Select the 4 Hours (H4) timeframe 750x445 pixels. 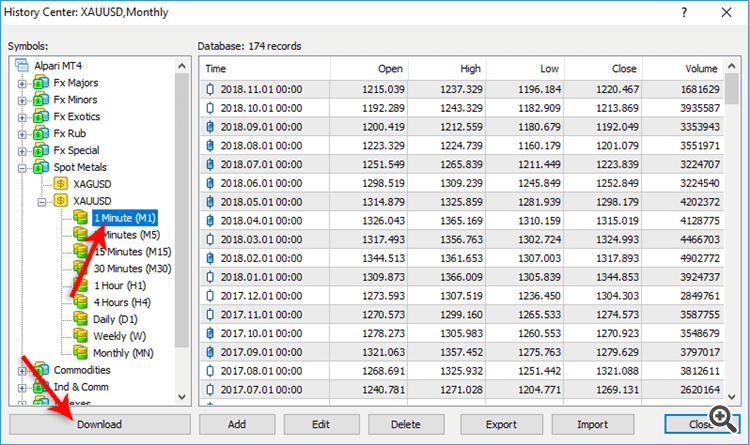coord(122,301)
